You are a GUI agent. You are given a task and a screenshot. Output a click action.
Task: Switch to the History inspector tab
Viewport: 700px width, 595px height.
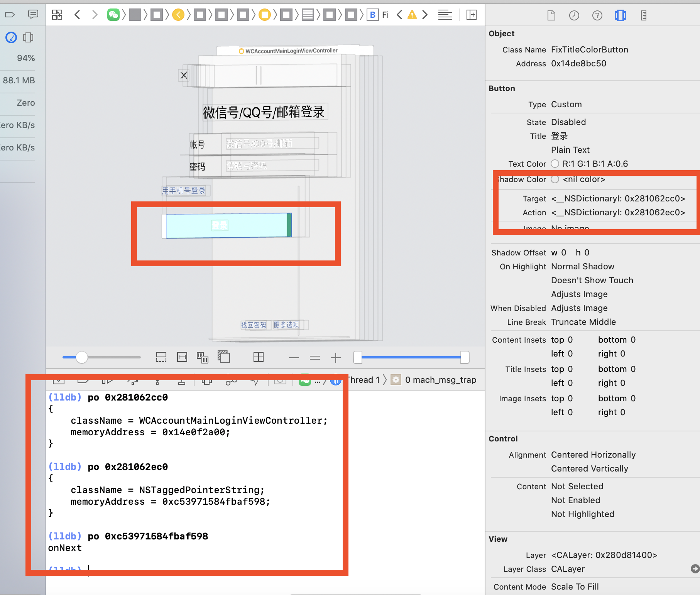pyautogui.click(x=574, y=15)
